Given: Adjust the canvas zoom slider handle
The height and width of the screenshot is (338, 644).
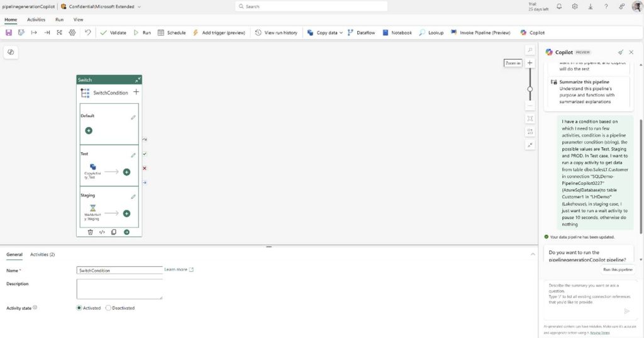Looking at the screenshot, I should tap(530, 89).
